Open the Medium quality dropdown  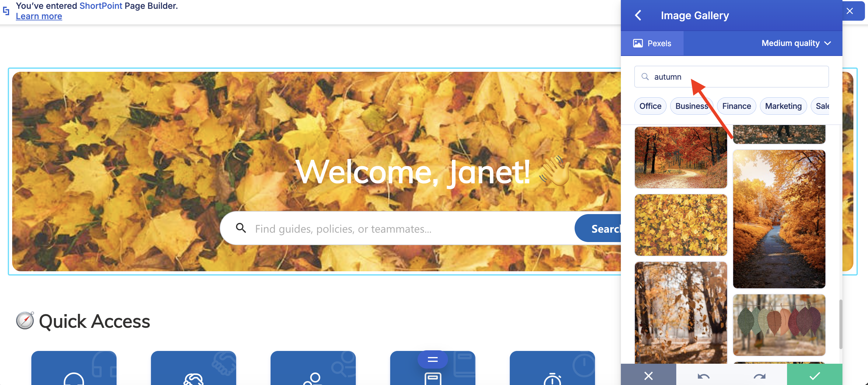click(x=796, y=43)
